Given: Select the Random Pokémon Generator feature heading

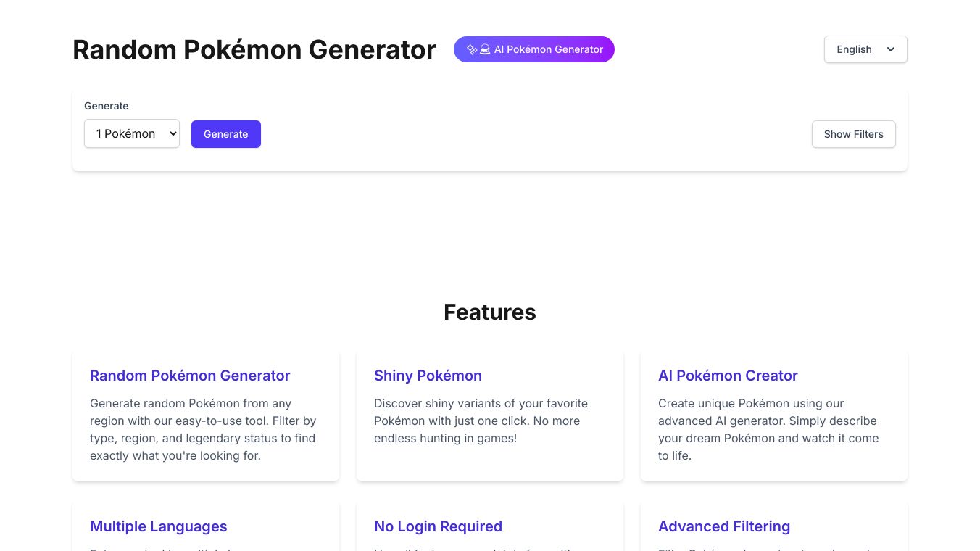Looking at the screenshot, I should click(x=190, y=376).
